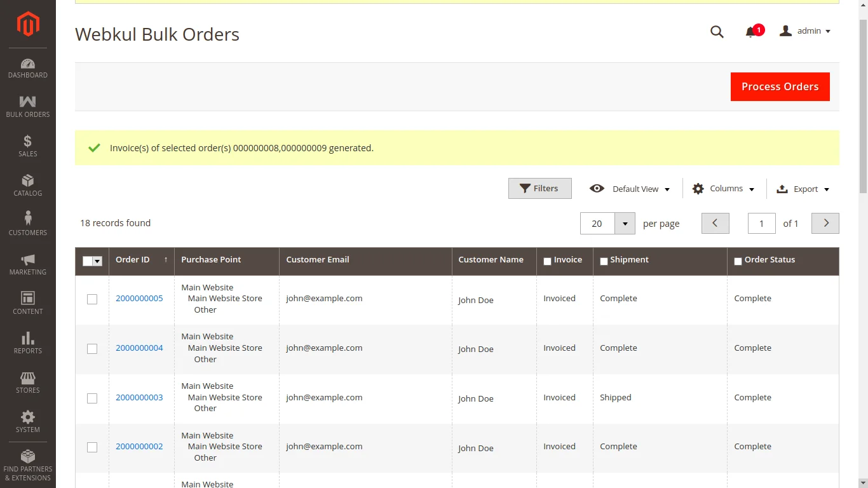Open order link 2000000005
Image resolution: width=868 pixels, height=488 pixels.
tap(139, 299)
